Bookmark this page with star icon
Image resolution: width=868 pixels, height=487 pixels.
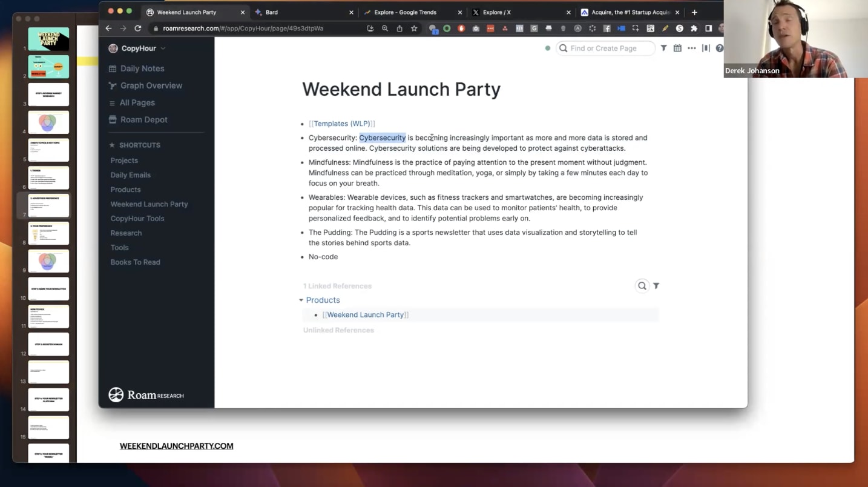pyautogui.click(x=414, y=28)
